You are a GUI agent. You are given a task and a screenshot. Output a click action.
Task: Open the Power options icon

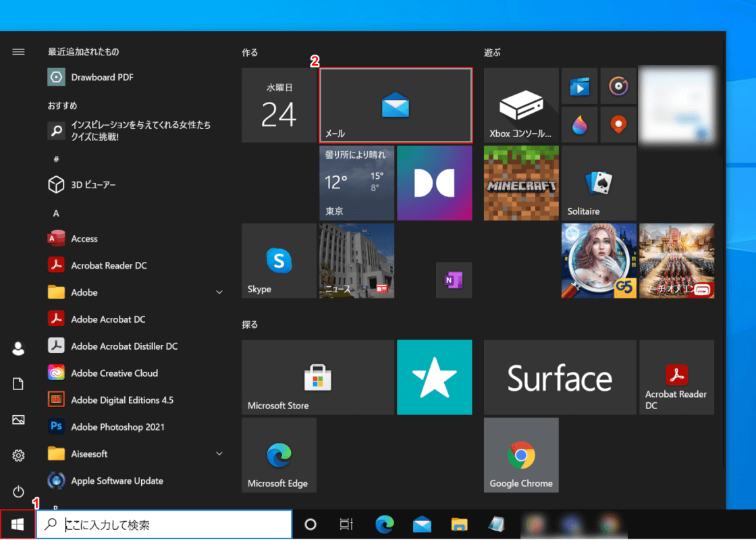pos(18,491)
